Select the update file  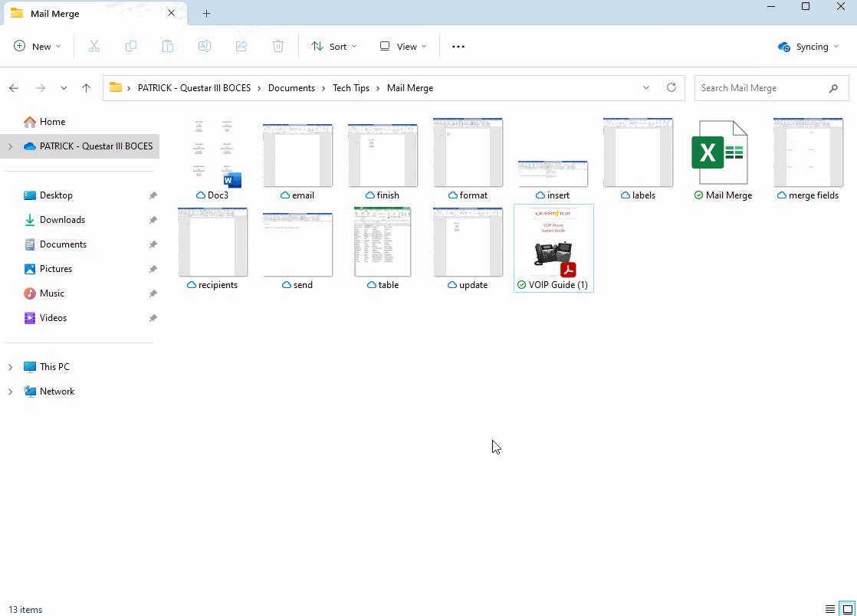[x=468, y=248]
